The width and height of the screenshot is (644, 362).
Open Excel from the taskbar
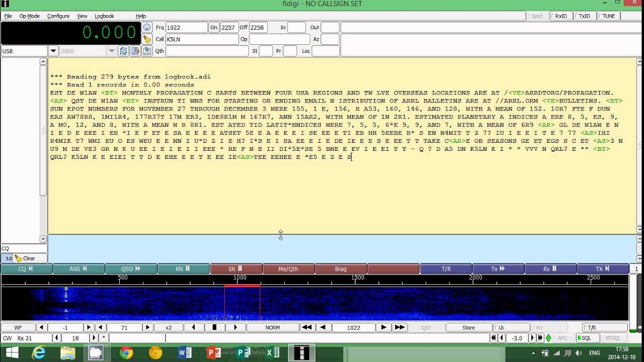273,352
